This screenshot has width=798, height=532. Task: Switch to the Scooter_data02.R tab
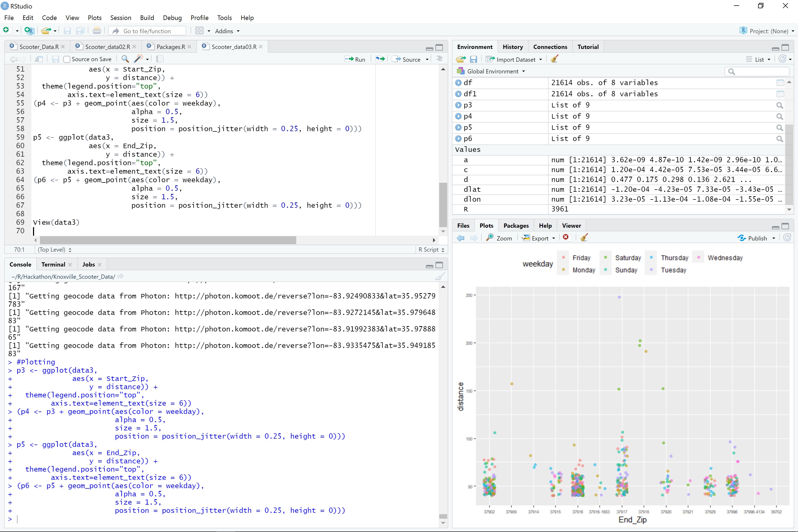[107, 47]
